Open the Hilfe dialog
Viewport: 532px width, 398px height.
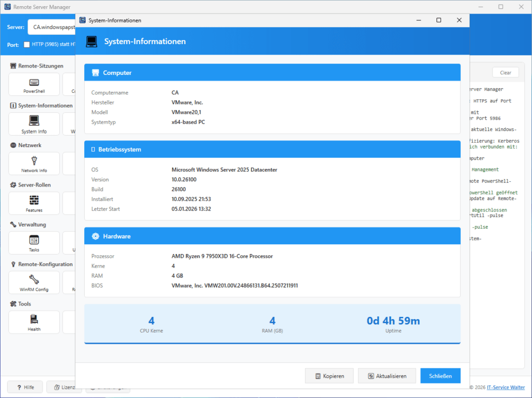pos(24,387)
